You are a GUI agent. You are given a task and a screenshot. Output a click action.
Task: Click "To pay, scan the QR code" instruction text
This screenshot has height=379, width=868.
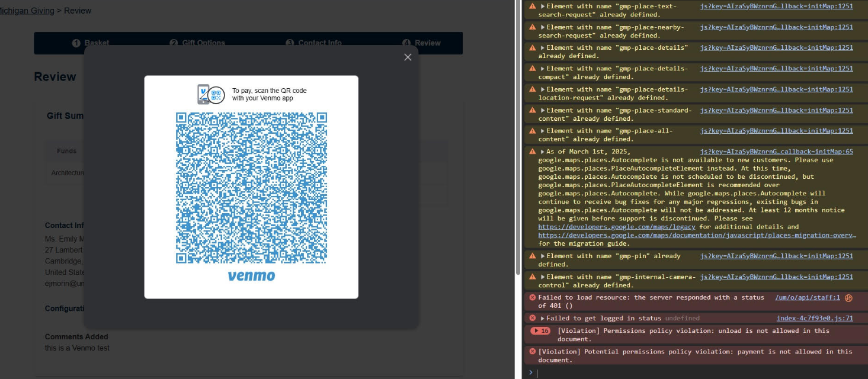point(270,94)
